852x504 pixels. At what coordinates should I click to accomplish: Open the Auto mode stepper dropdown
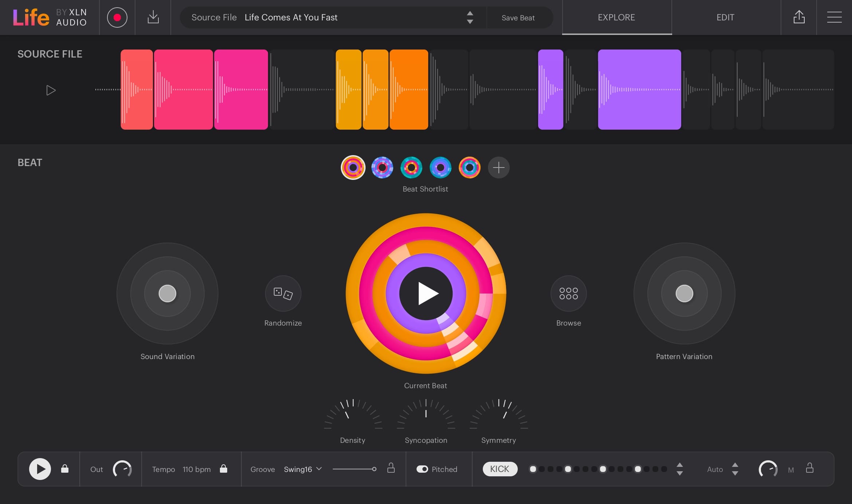735,469
